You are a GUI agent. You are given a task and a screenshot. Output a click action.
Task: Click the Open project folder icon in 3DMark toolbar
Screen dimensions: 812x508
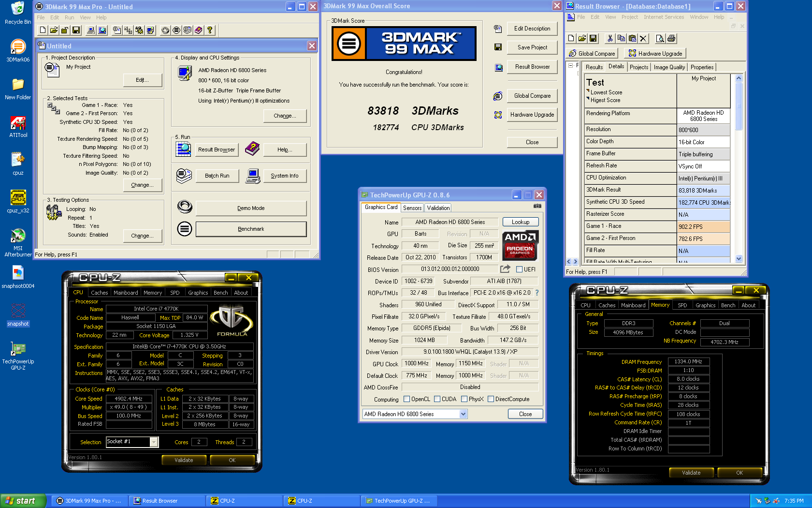(x=54, y=30)
